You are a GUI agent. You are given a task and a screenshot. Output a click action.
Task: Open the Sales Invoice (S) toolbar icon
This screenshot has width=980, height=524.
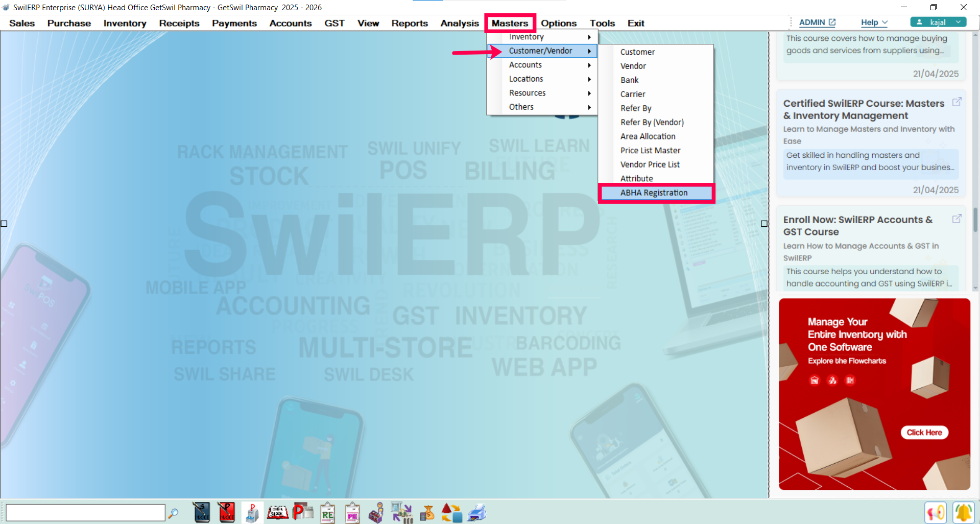pos(202,512)
